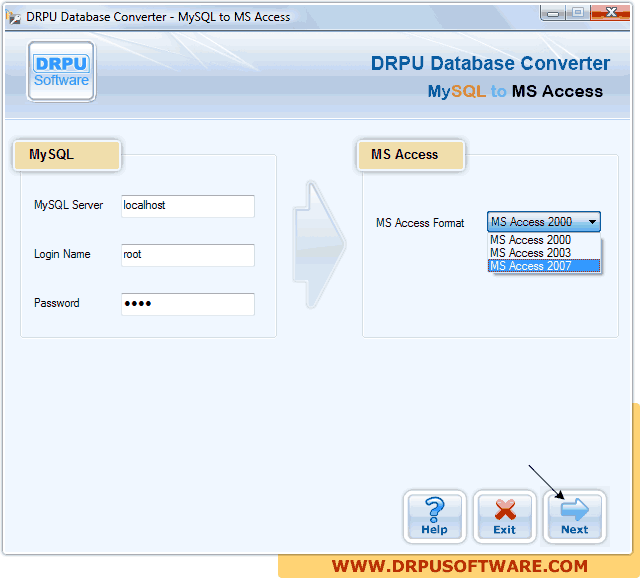
Task: Open Help with question mark icon
Action: pyautogui.click(x=435, y=517)
